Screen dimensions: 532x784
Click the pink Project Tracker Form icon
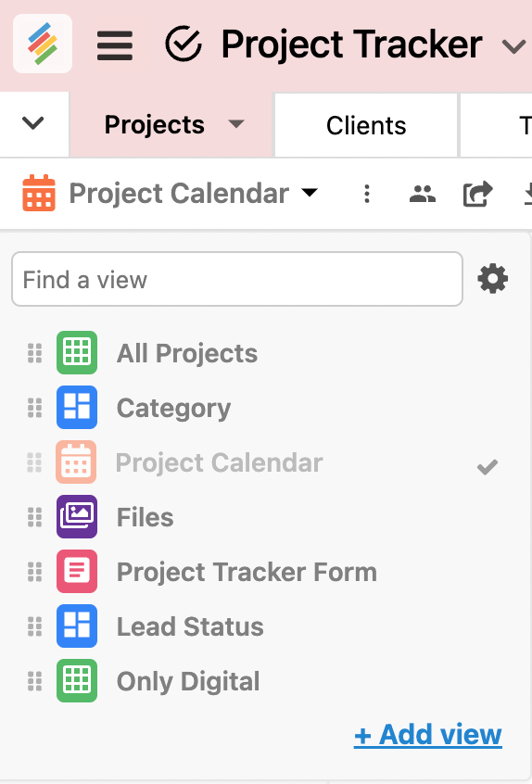(77, 571)
